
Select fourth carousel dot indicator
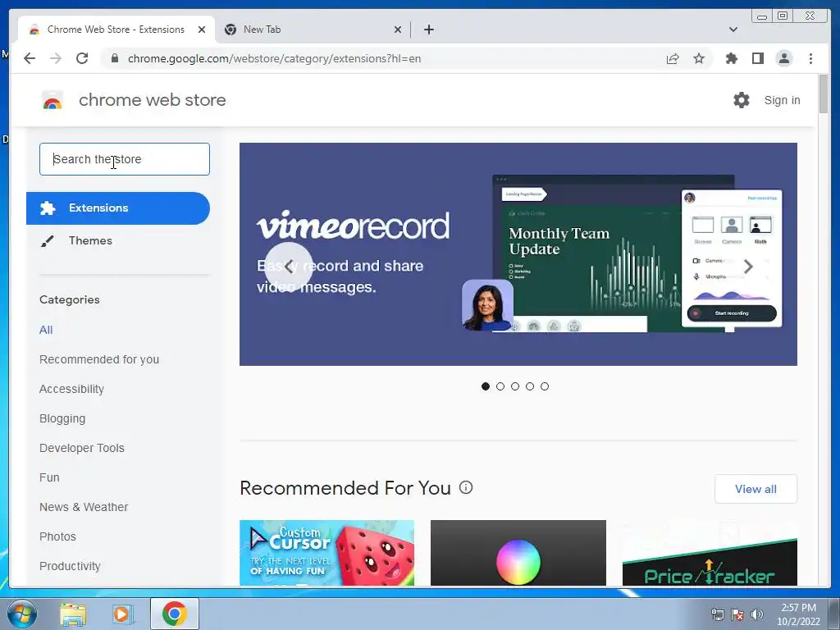[x=530, y=386]
